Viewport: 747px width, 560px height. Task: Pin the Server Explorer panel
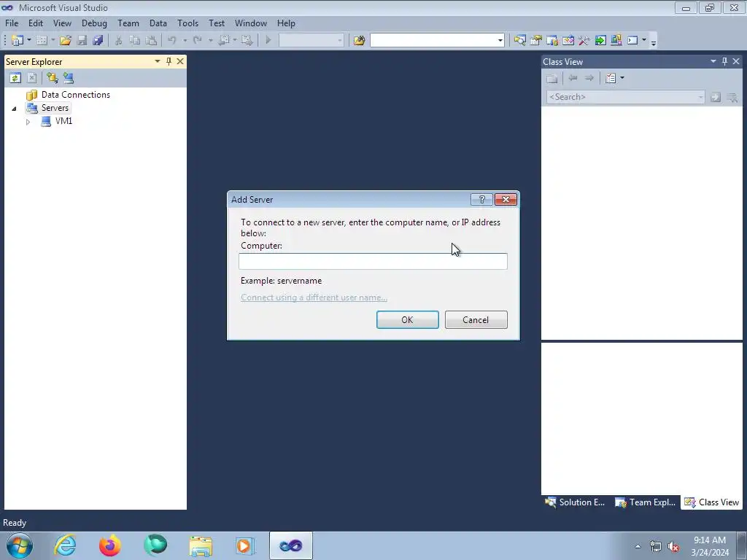coord(169,61)
